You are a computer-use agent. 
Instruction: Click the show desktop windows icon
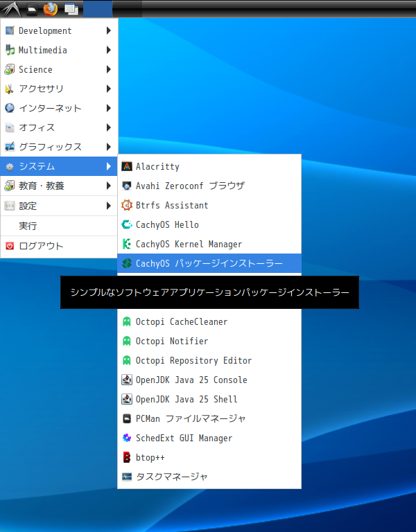(x=71, y=9)
